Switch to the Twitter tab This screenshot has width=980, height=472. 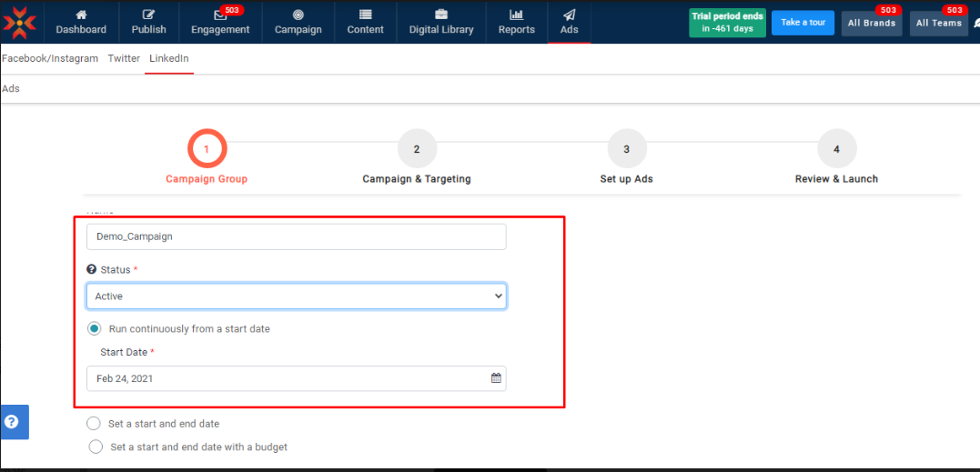click(x=124, y=58)
